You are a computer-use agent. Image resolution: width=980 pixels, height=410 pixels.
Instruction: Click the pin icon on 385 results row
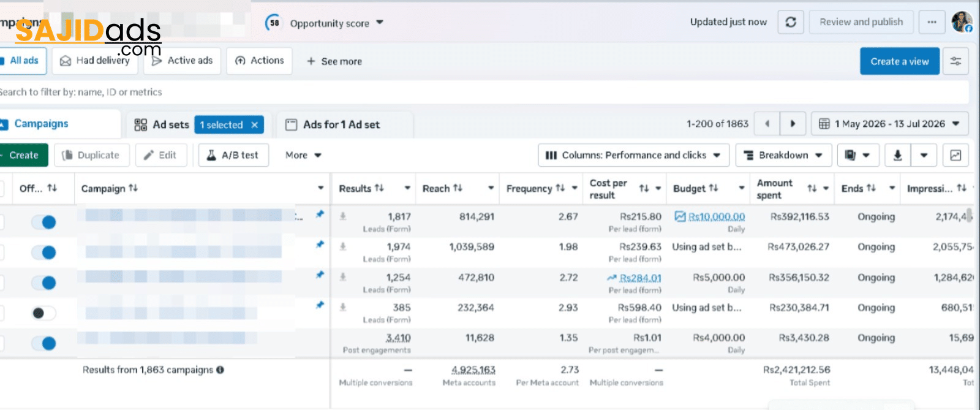click(319, 305)
